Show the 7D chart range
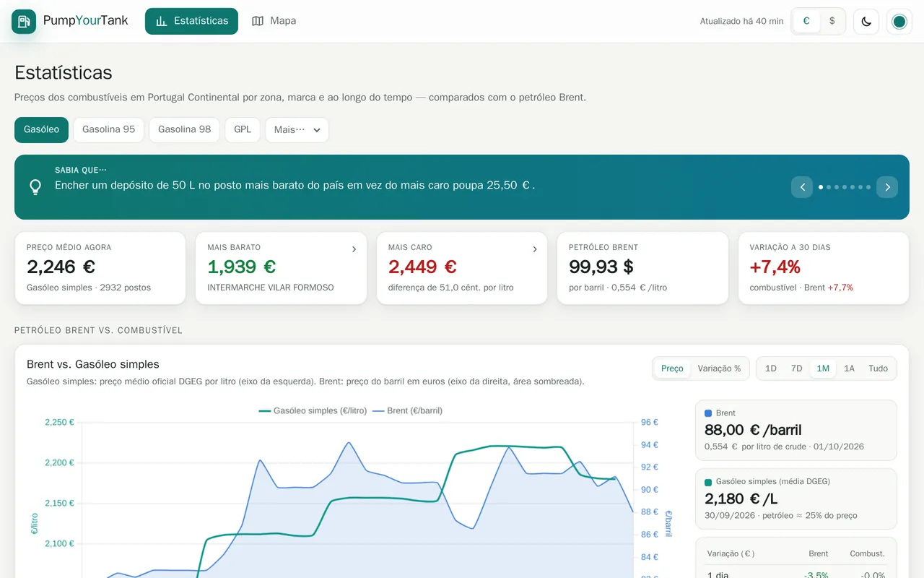The image size is (924, 578). pos(797,368)
